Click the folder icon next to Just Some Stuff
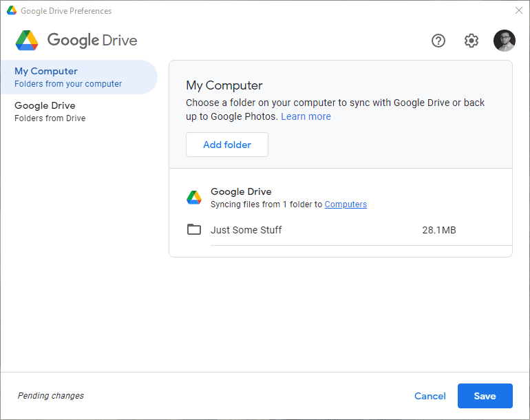530x420 pixels. [194, 229]
